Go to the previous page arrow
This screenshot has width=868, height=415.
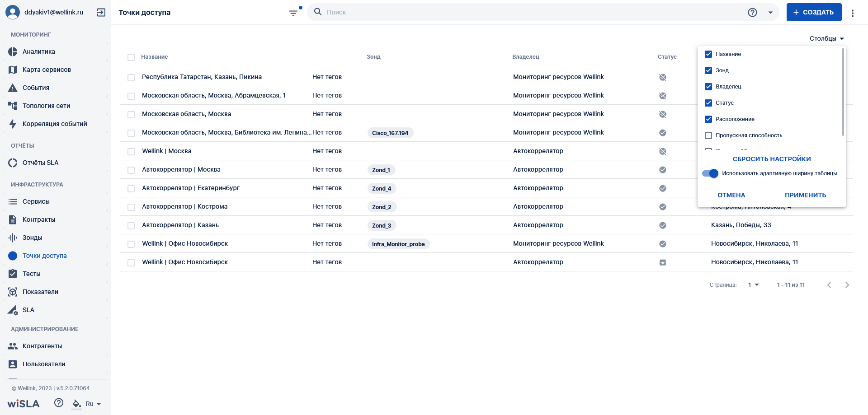829,285
